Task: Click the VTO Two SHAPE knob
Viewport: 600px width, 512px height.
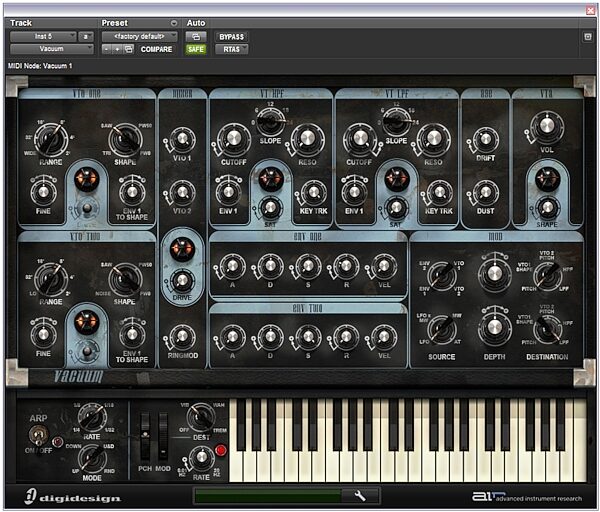Action: [x=125, y=279]
